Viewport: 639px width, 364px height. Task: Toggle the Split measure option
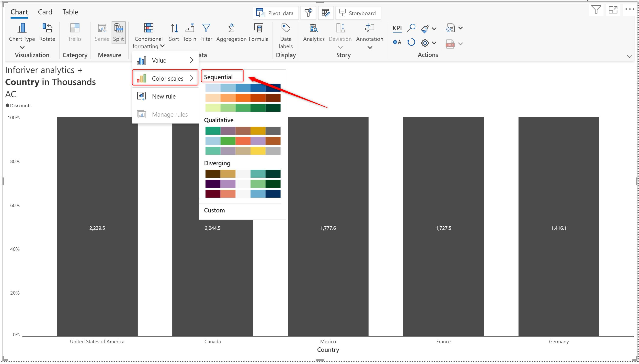(x=118, y=33)
